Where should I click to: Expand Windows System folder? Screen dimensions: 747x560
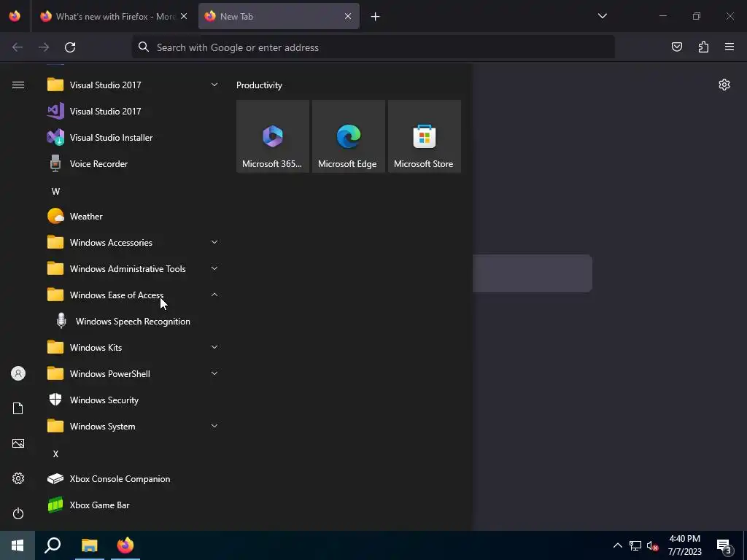(133, 426)
